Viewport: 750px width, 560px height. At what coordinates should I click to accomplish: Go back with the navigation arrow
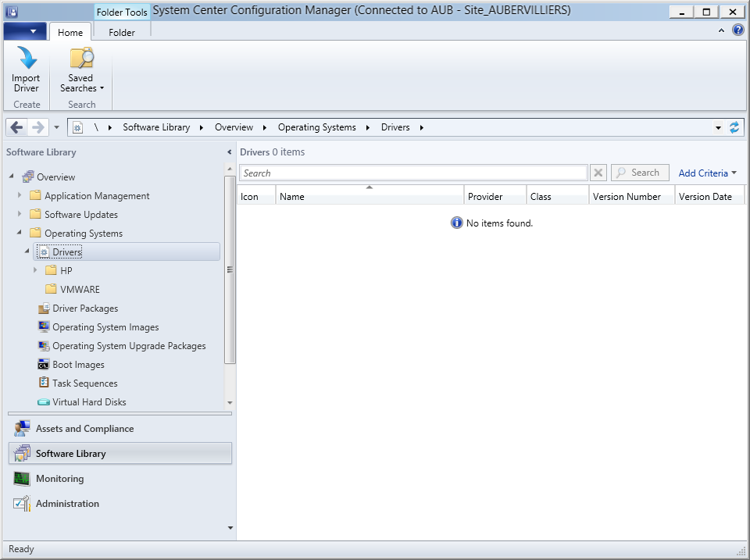coord(16,127)
